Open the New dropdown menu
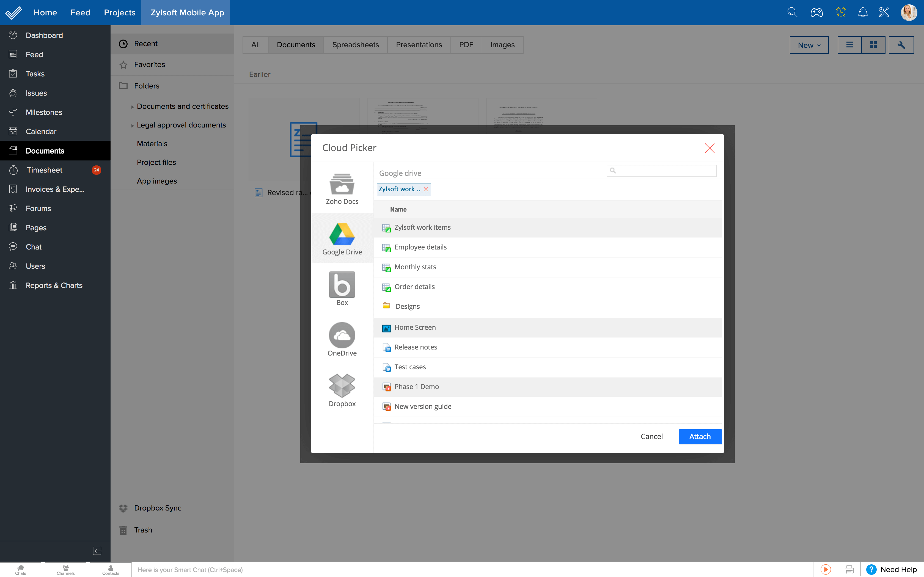The width and height of the screenshot is (924, 577). [809, 45]
